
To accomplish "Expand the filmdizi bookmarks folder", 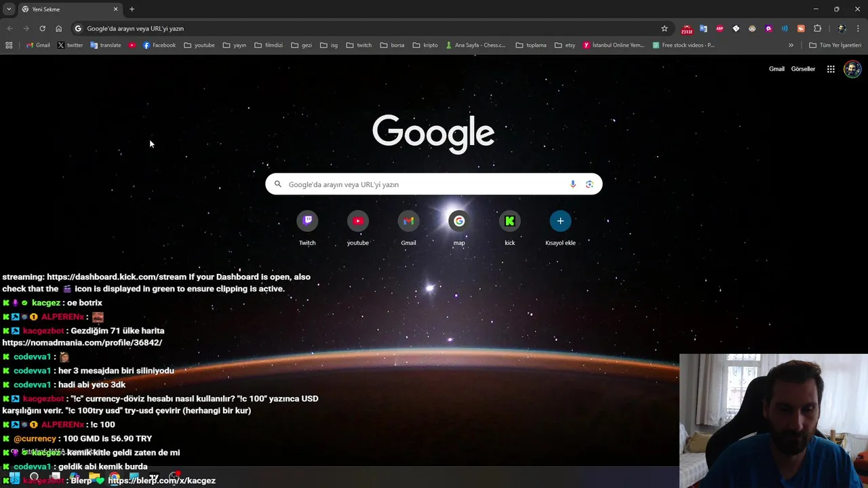I will coord(269,45).
